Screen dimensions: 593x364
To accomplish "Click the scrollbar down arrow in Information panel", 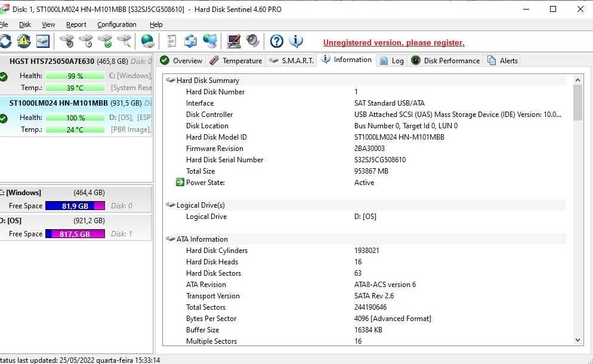I will click(x=577, y=340).
